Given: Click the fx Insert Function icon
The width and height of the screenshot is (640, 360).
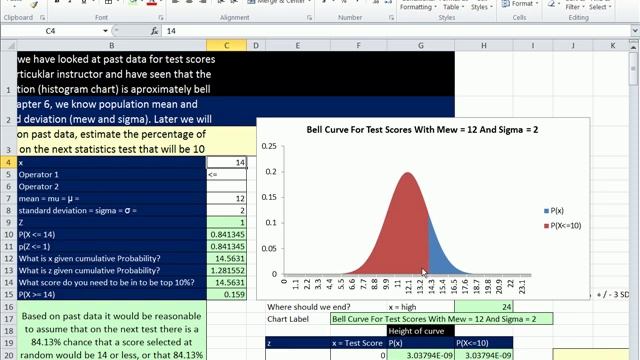Looking at the screenshot, I should pyautogui.click(x=154, y=31).
